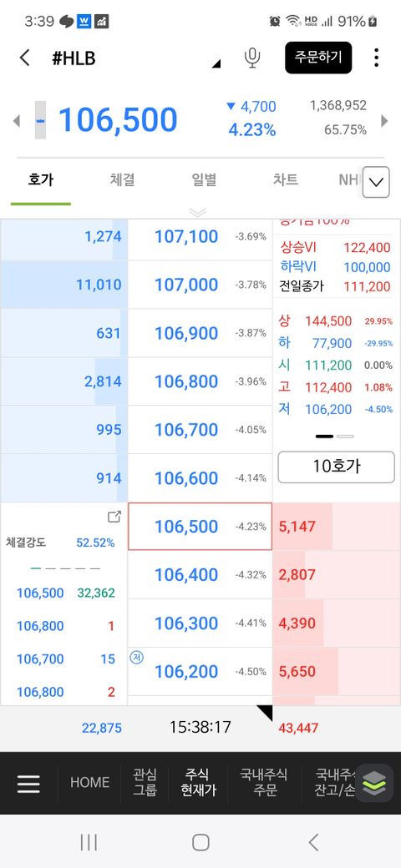Activate the microphone voice search icon
Viewport: 401px width, 868px height.
(x=252, y=58)
